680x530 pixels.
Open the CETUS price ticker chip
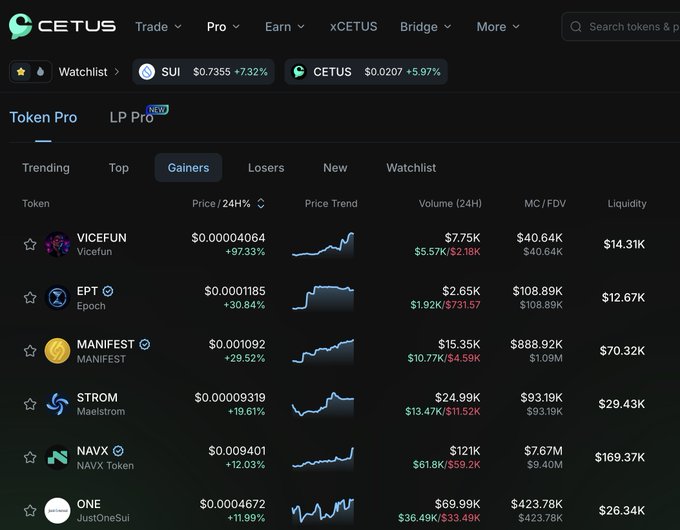[366, 72]
